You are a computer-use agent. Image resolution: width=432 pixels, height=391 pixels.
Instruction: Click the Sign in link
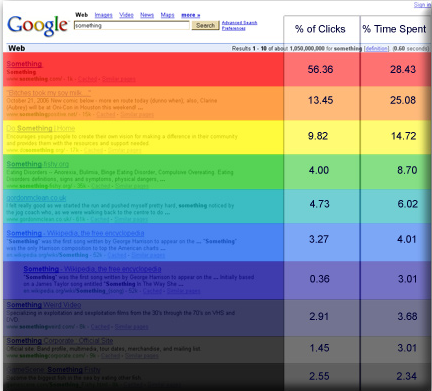point(422,5)
